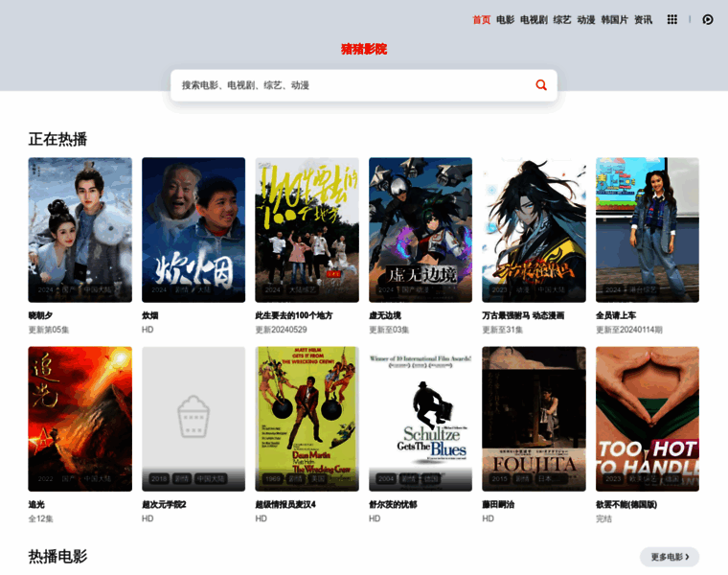Open 超次元学院2 placeholder poster
The image size is (728, 575).
point(193,419)
